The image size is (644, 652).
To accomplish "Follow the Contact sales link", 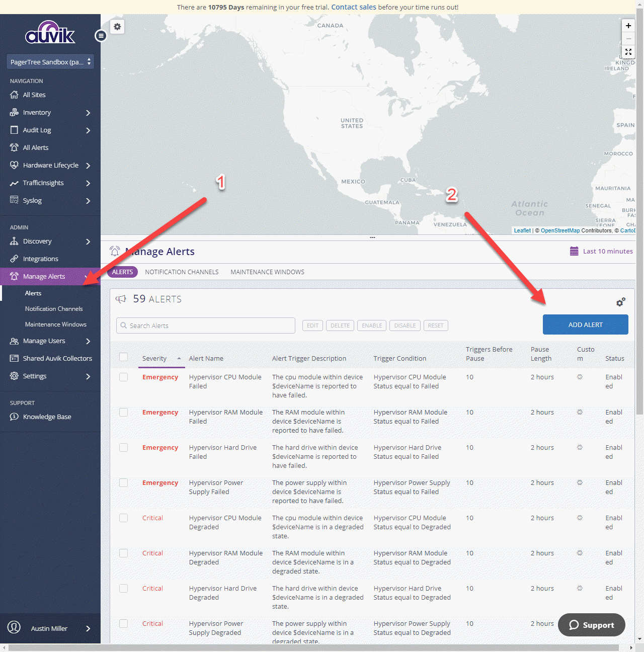I will point(353,7).
